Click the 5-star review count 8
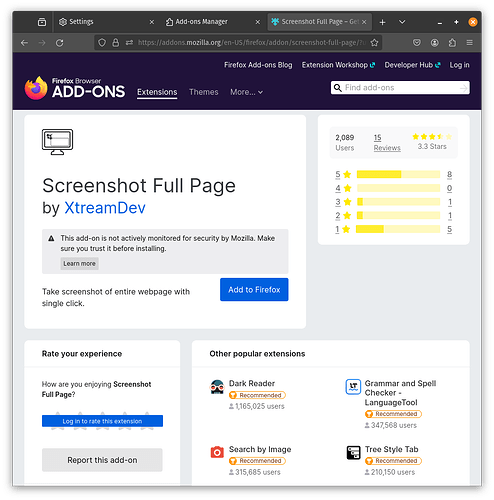 tap(449, 174)
